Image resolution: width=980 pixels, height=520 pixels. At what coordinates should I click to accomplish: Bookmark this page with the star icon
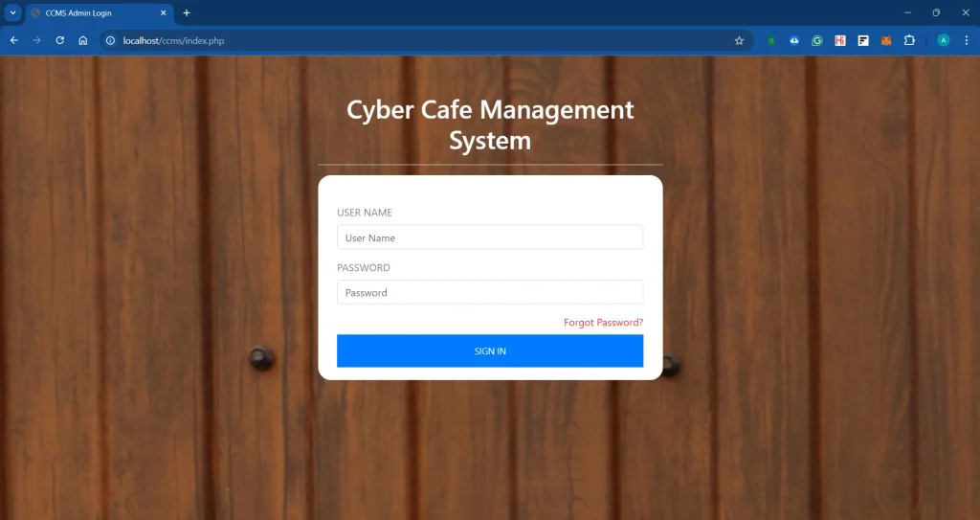pos(740,40)
